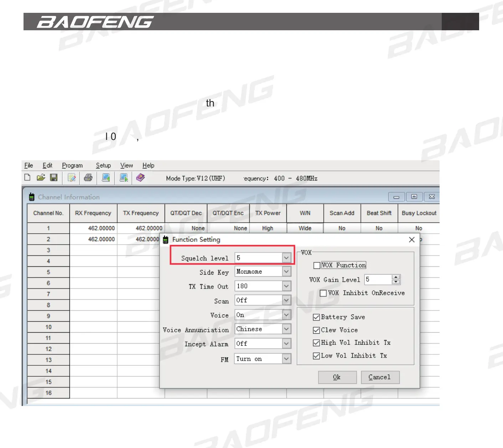The image size is (503, 448).
Task: Click the VOX Gain Level value field
Action: click(378, 280)
